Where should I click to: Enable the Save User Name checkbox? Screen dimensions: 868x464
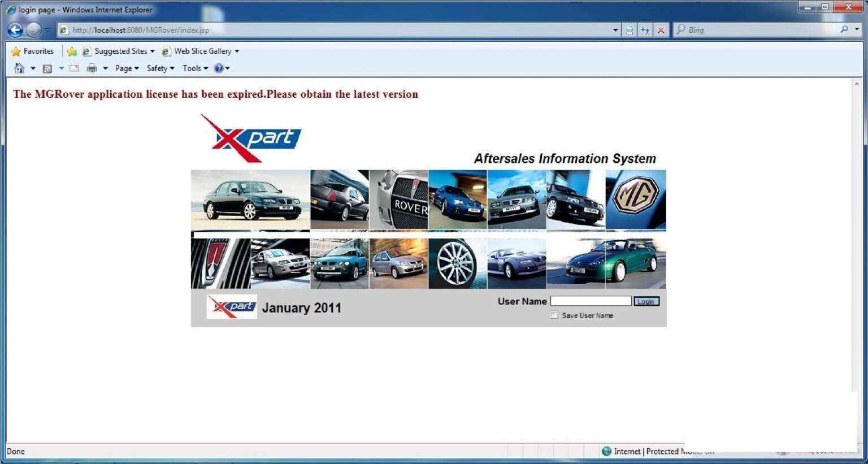(x=554, y=315)
